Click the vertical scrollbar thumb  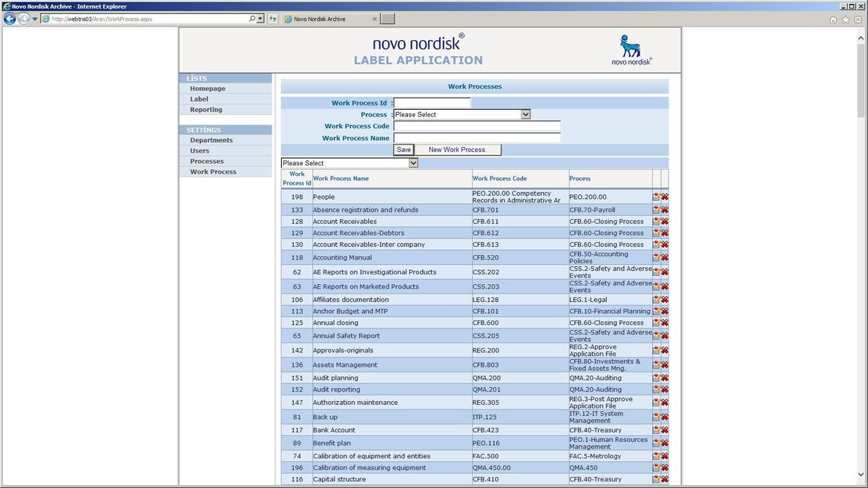click(x=861, y=80)
